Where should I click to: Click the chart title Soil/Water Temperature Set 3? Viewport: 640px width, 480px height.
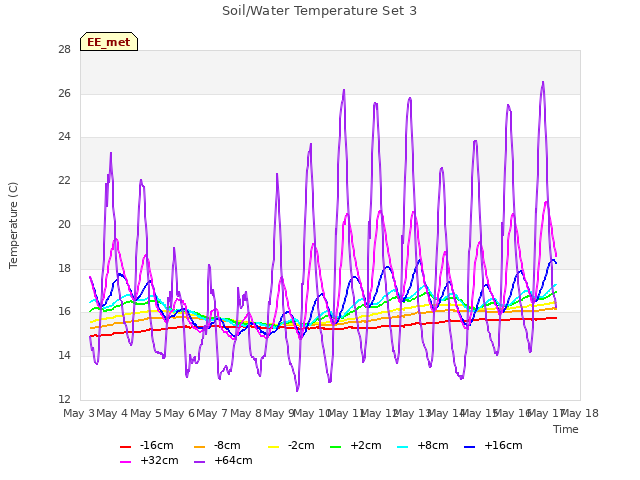tap(319, 11)
